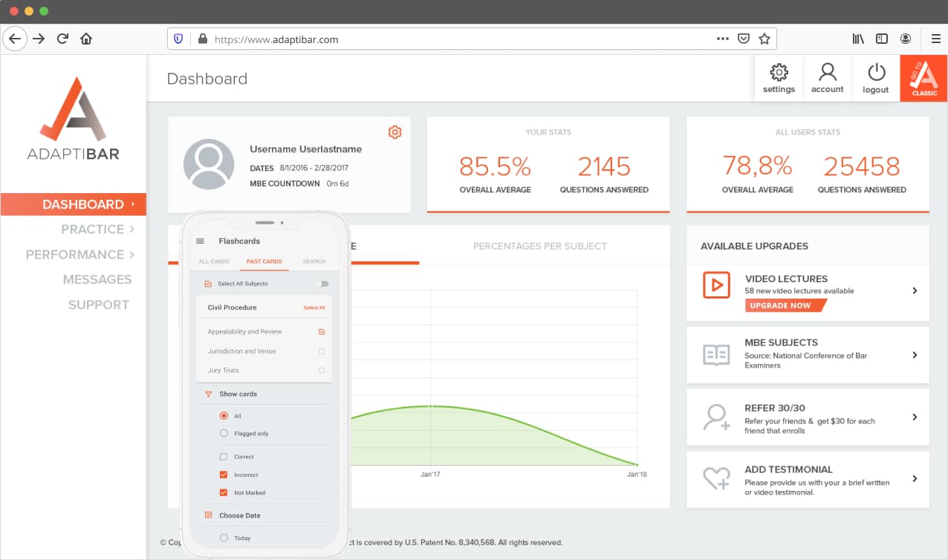The image size is (948, 560).
Task: Click the Choose Date calendar icon
Action: coord(209,515)
